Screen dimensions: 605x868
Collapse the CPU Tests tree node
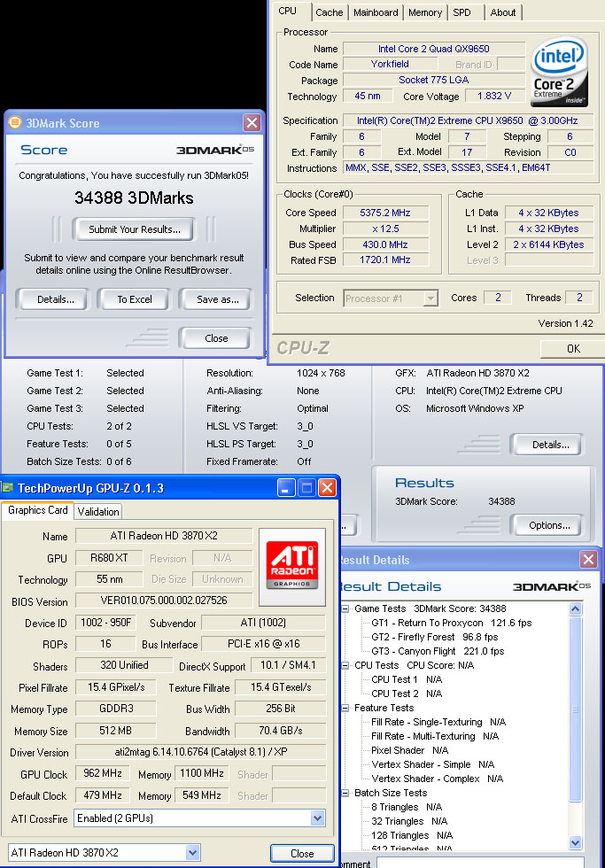point(345,665)
